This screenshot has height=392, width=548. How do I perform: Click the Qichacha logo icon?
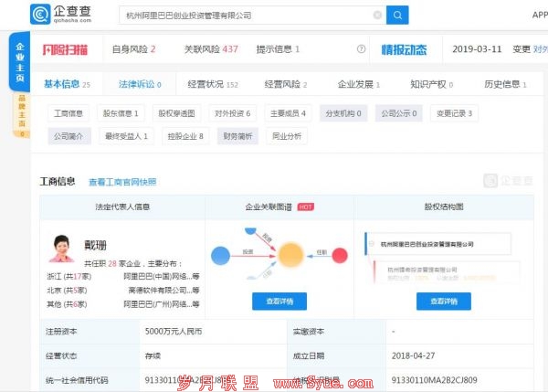tap(40, 15)
